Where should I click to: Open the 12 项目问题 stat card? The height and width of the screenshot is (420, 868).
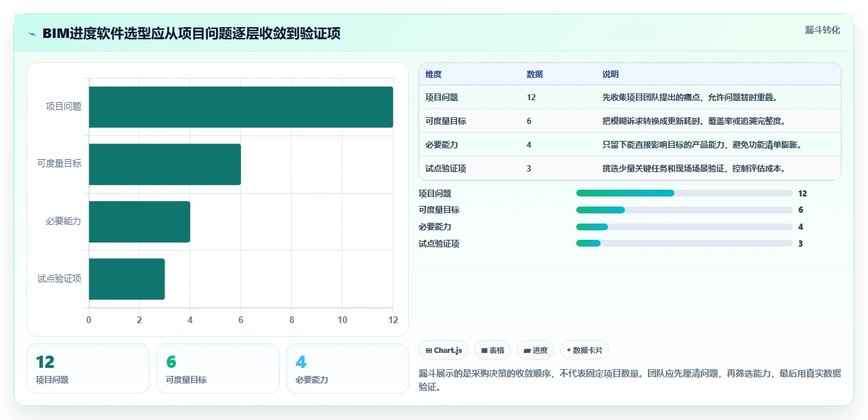(x=88, y=369)
